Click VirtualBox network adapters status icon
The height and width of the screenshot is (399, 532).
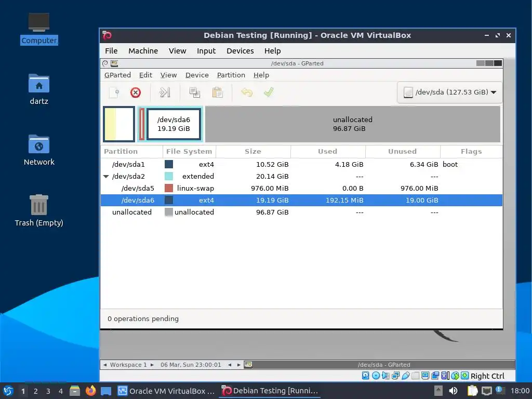pyautogui.click(x=395, y=376)
